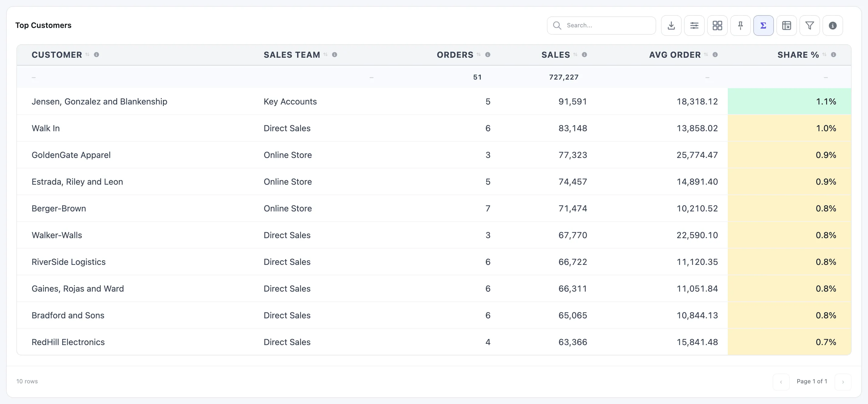This screenshot has height=404, width=868.
Task: Switch to grid card view icon
Action: tap(717, 25)
